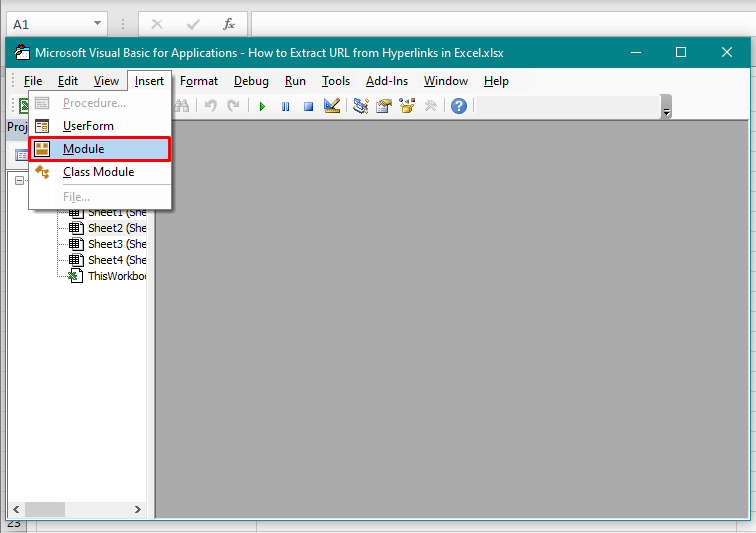The image size is (756, 533).
Task: Open the Tools menu
Action: pos(336,81)
